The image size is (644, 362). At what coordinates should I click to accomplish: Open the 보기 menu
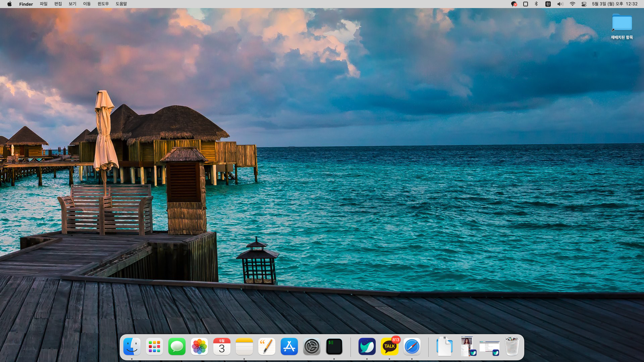coord(72,4)
